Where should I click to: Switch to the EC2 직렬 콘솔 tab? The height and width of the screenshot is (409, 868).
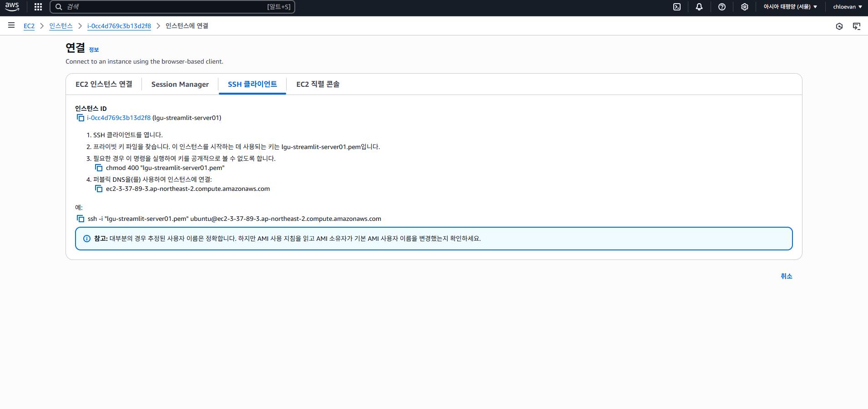pos(318,84)
